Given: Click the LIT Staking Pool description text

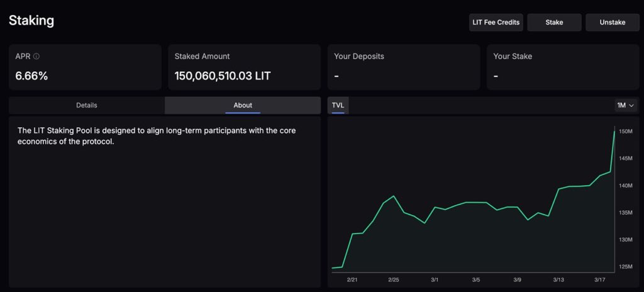Looking at the screenshot, I should coord(157,135).
